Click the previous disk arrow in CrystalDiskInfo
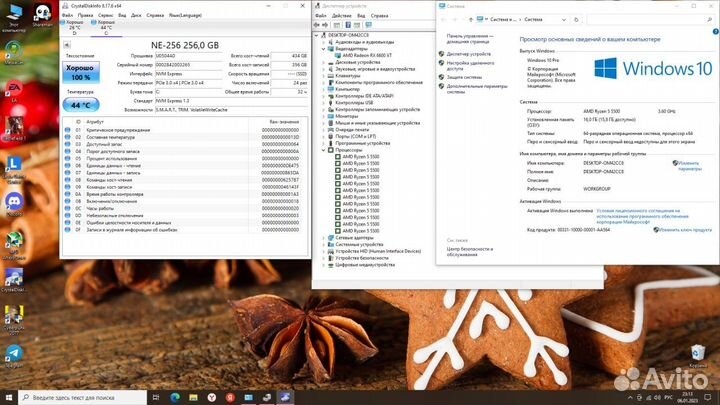This screenshot has width=720, height=405. [67, 45]
